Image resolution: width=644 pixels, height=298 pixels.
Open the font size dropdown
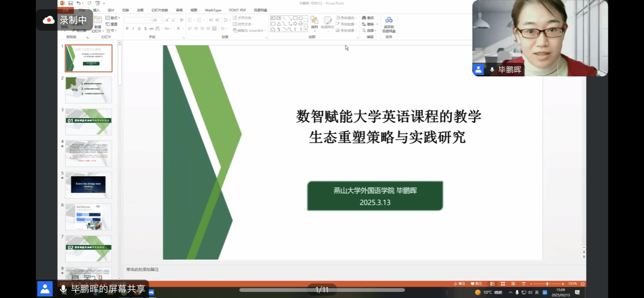point(162,20)
